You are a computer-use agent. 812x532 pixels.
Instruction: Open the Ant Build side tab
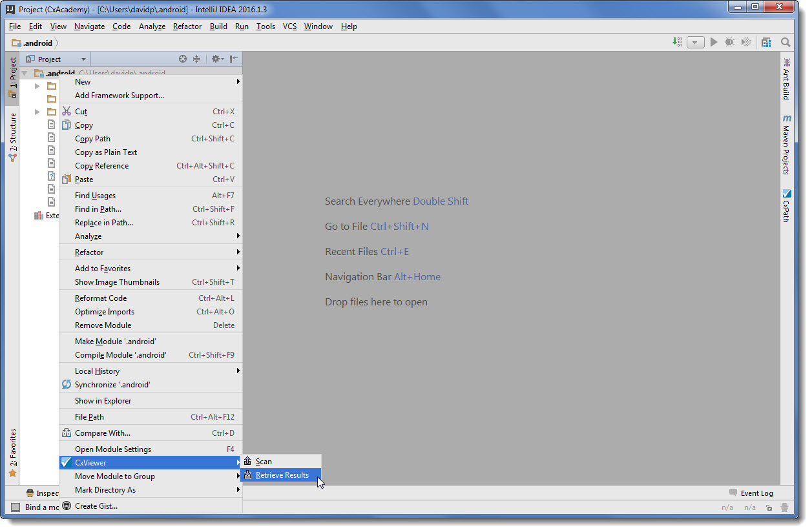pos(786,79)
